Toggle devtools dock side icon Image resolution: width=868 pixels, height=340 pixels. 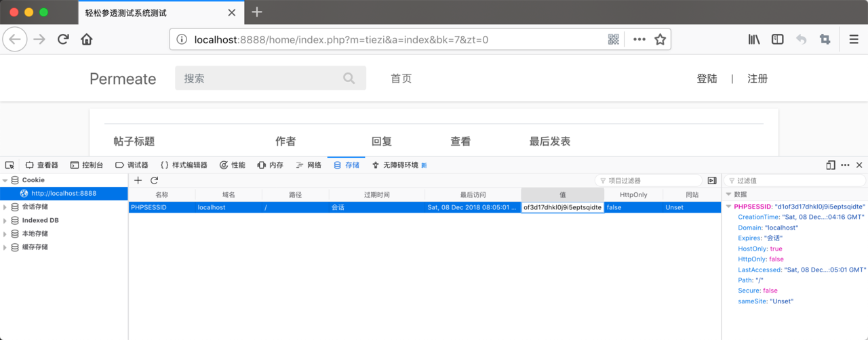tap(831, 165)
